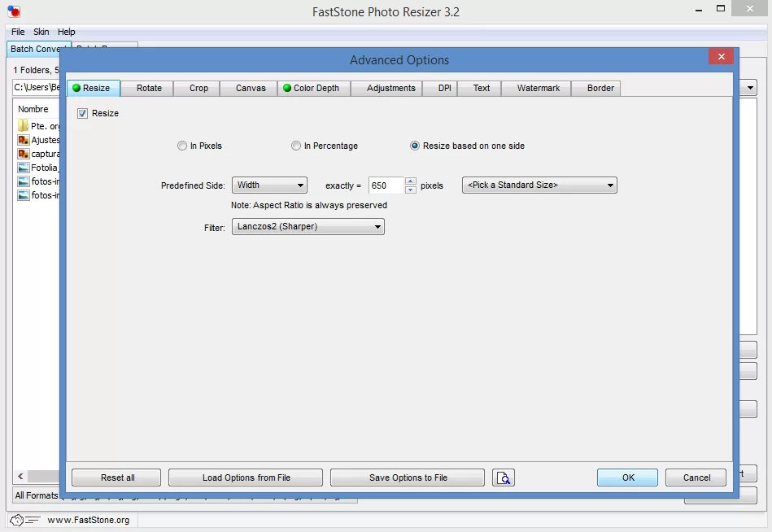Screen dimensions: 772x532
Task: Select the Ajustes image file icon
Action: point(23,140)
